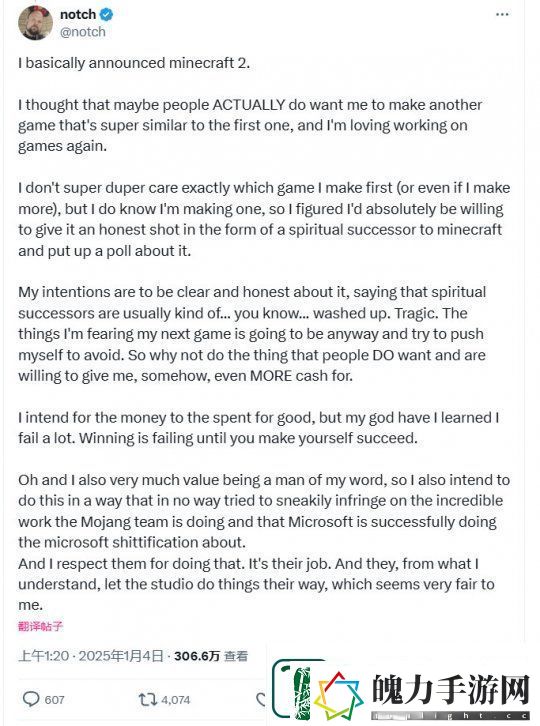The height and width of the screenshot is (726, 540).
Task: Open the @notch handle link
Action: (83, 32)
